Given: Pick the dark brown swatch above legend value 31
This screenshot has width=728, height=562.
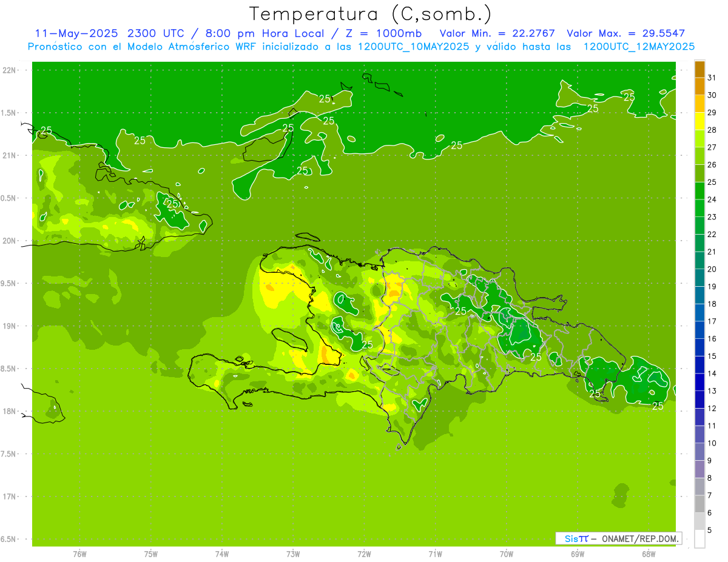Looking at the screenshot, I should pyautogui.click(x=699, y=69).
